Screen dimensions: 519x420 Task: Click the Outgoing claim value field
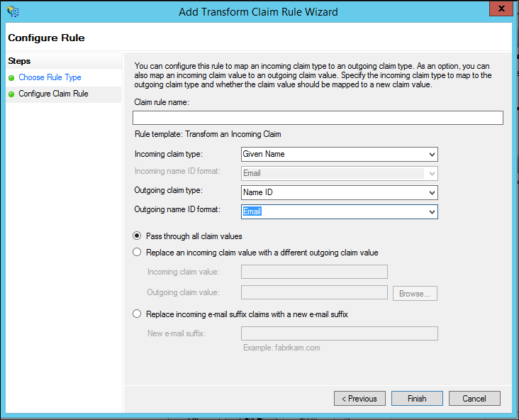coord(314,292)
